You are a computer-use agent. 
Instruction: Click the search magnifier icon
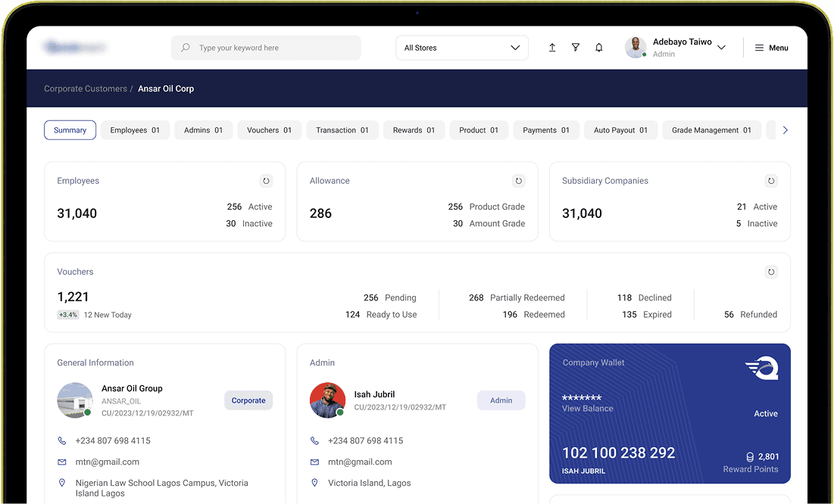(185, 48)
